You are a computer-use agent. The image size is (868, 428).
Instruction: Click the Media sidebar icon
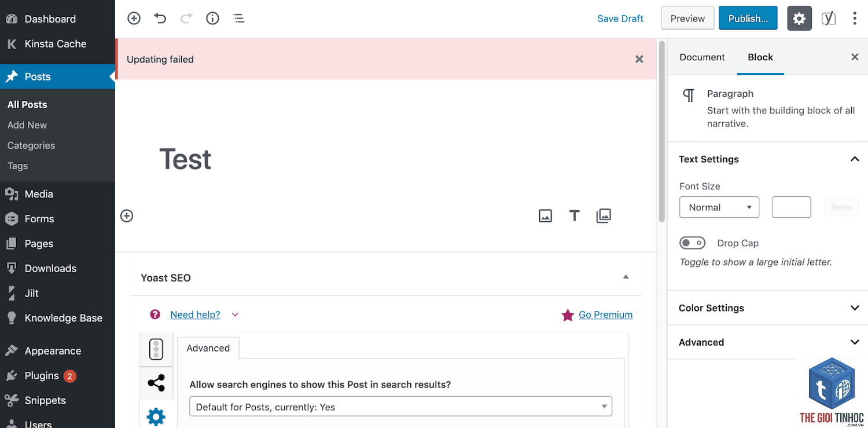(12, 194)
